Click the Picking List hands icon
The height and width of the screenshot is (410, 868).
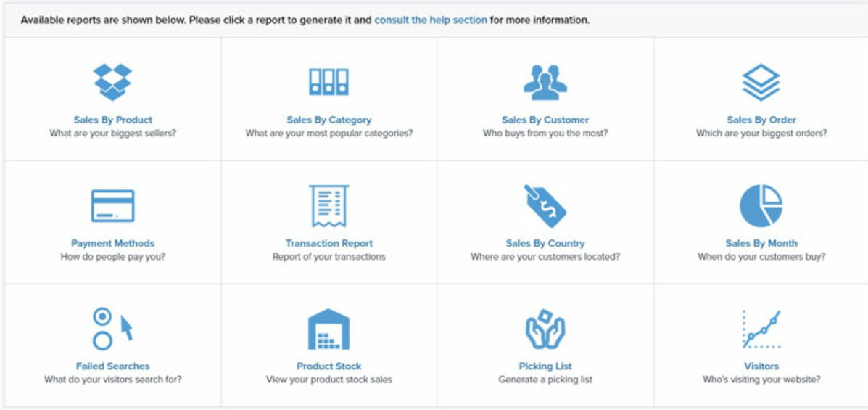point(545,329)
